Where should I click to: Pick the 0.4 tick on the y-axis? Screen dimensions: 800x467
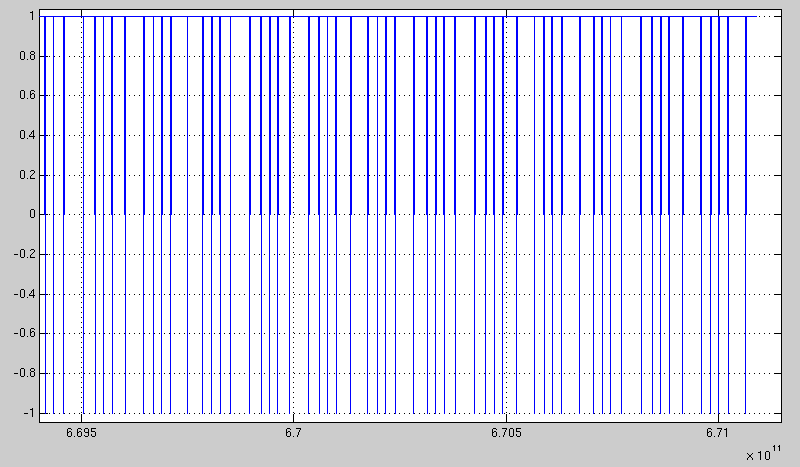[x=25, y=135]
